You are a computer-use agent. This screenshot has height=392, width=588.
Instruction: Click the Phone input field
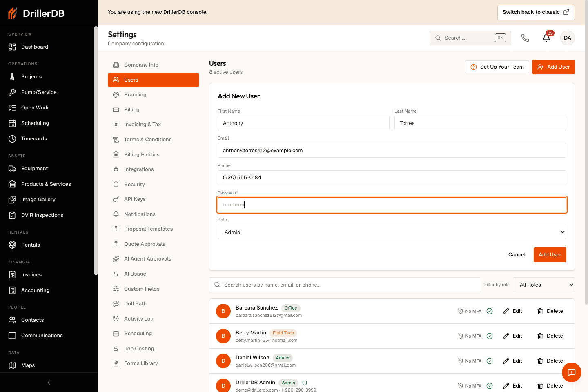pyautogui.click(x=392, y=178)
